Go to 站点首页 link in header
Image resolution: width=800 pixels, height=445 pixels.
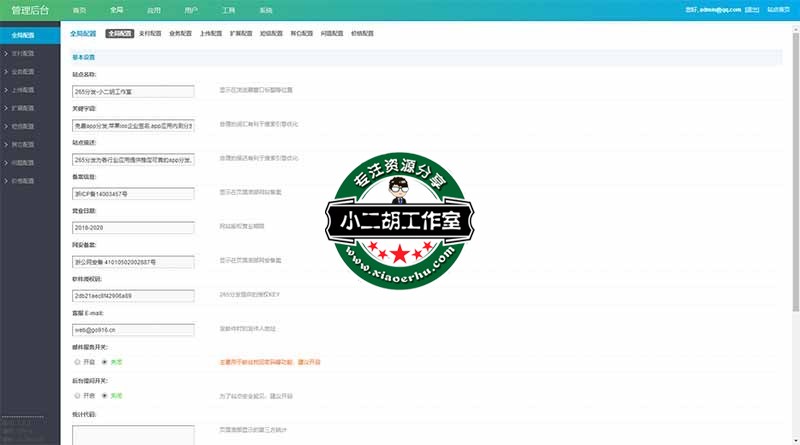[779, 9]
